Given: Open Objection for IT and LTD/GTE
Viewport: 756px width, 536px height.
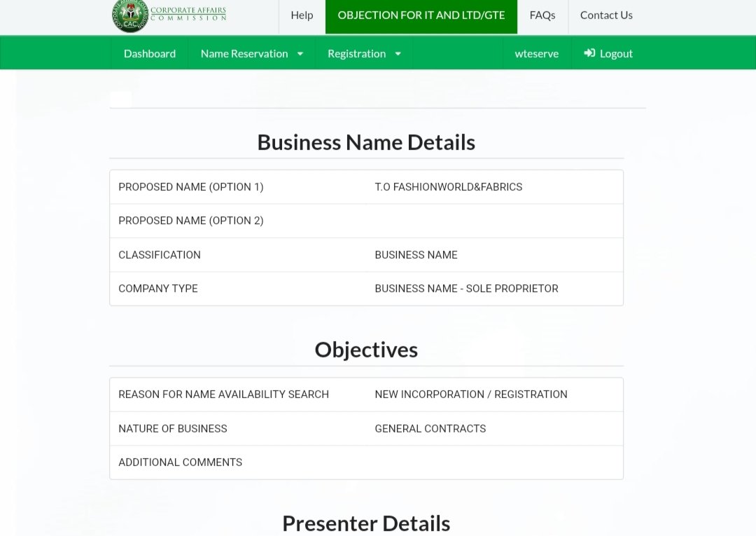Looking at the screenshot, I should tap(421, 15).
